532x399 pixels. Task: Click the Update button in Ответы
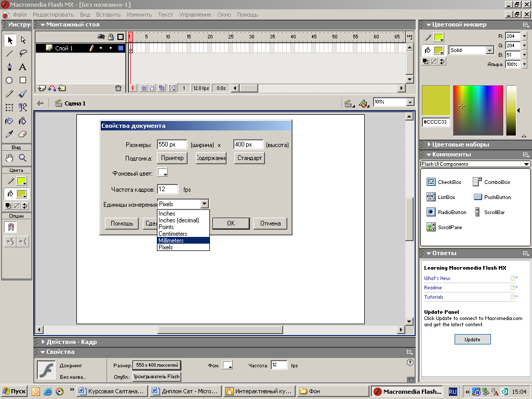pyautogui.click(x=472, y=339)
